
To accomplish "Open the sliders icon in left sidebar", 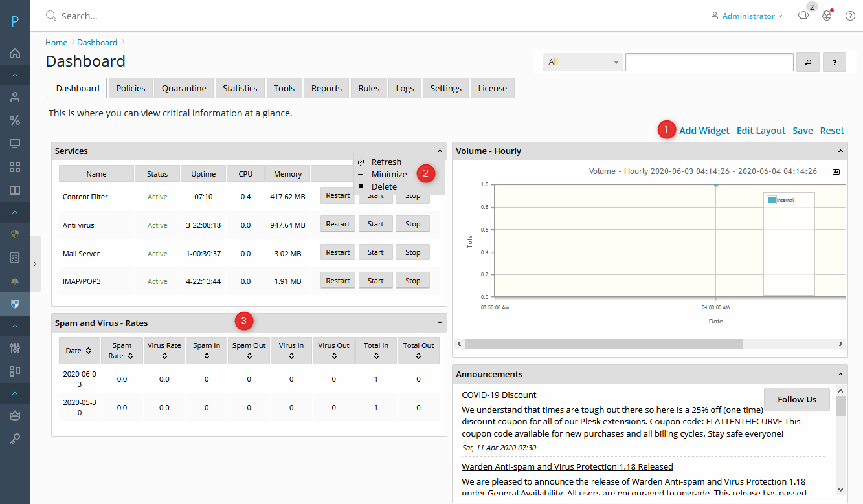I will [x=15, y=348].
